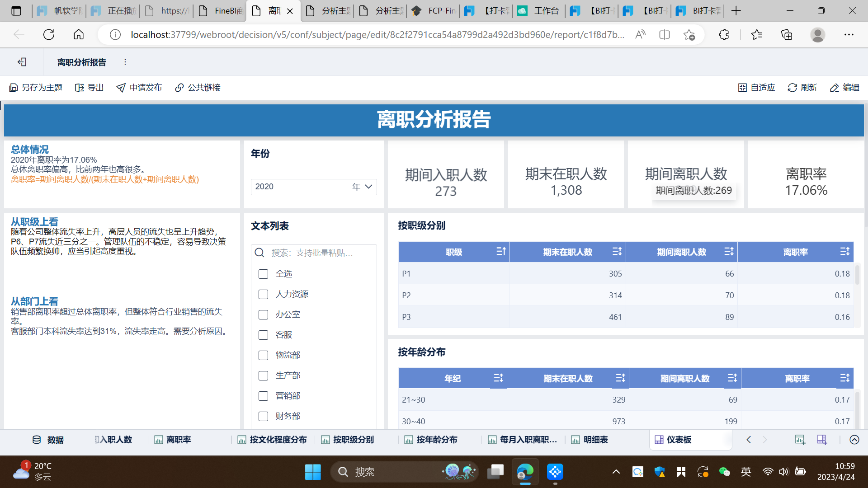Expand the 年份 2020 dropdown

coord(368,187)
